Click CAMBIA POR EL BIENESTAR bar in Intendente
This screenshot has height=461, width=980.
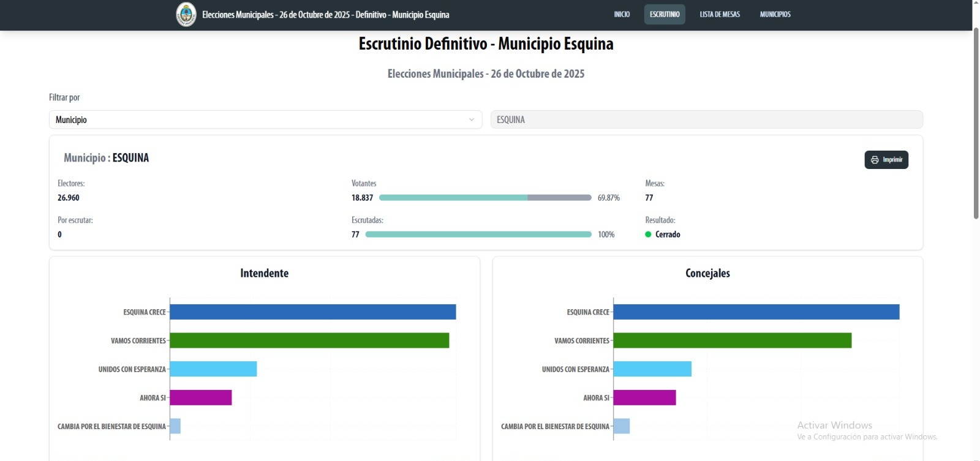pos(175,426)
